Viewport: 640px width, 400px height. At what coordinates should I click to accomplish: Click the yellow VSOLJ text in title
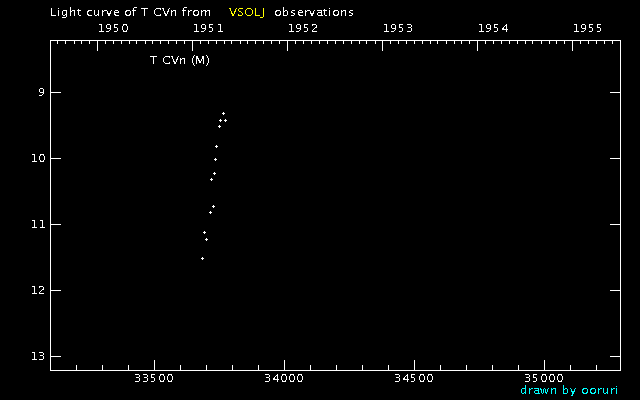[x=247, y=12]
